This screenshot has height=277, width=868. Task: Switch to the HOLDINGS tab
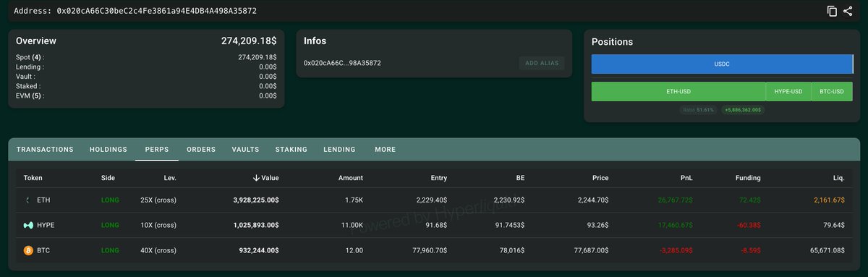[109, 150]
